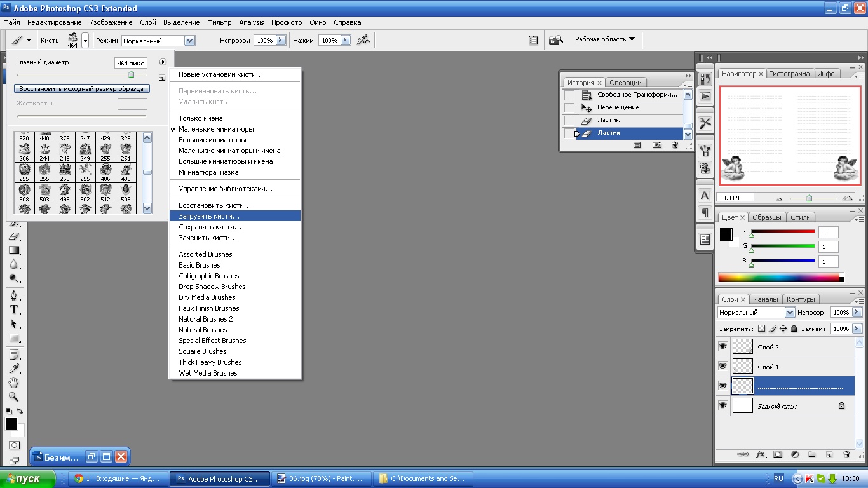The image size is (868, 488).
Task: Click the Главный диаметр slider handle
Action: (x=132, y=75)
